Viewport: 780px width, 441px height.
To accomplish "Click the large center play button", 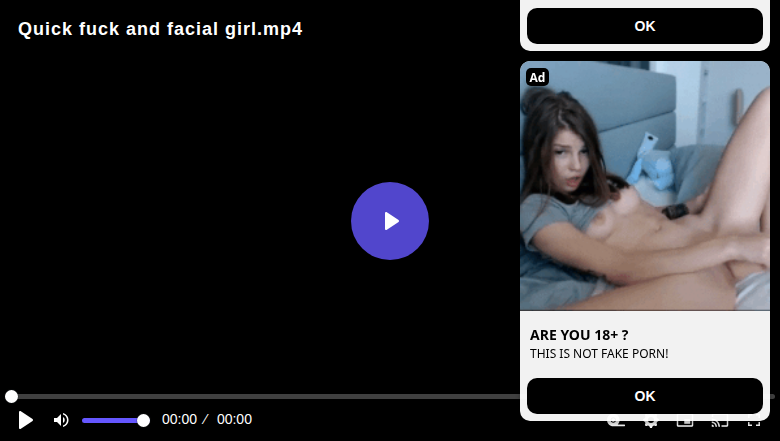I will (x=390, y=221).
